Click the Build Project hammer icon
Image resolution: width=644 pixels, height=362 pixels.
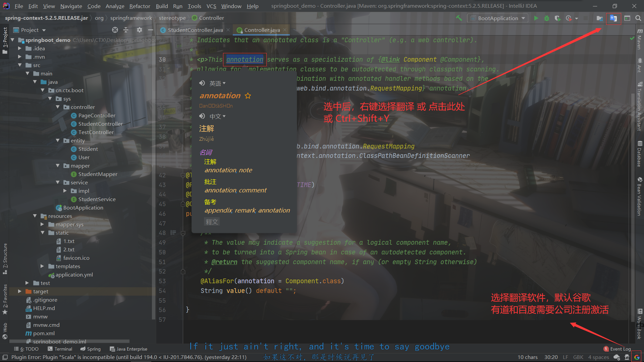click(459, 18)
